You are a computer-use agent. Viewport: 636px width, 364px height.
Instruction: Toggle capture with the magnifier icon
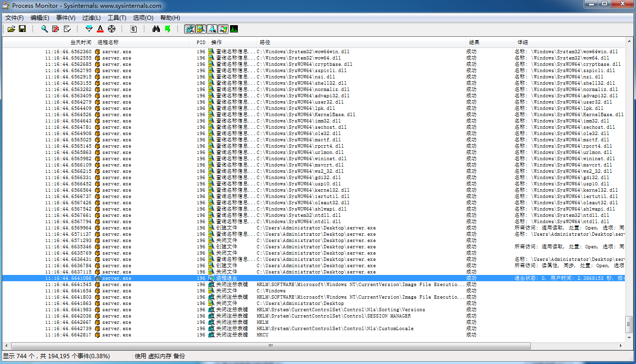[x=44, y=29]
